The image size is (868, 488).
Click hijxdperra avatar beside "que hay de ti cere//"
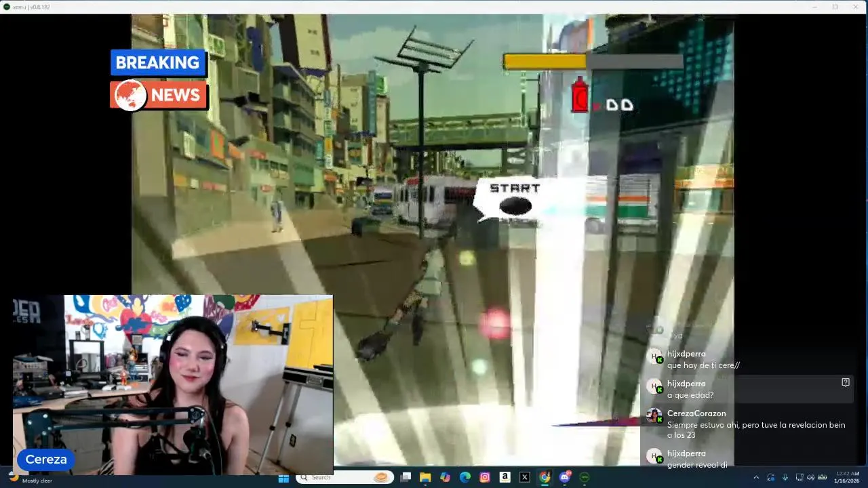tap(654, 357)
